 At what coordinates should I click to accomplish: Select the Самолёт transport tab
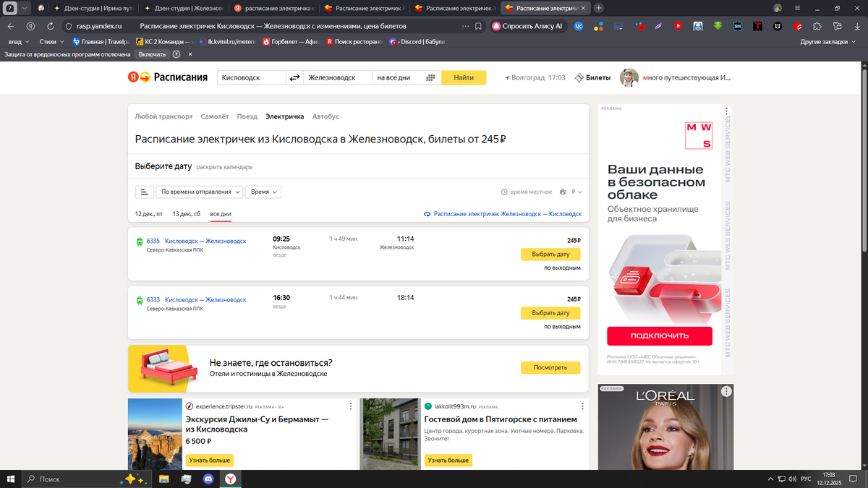[x=215, y=116]
